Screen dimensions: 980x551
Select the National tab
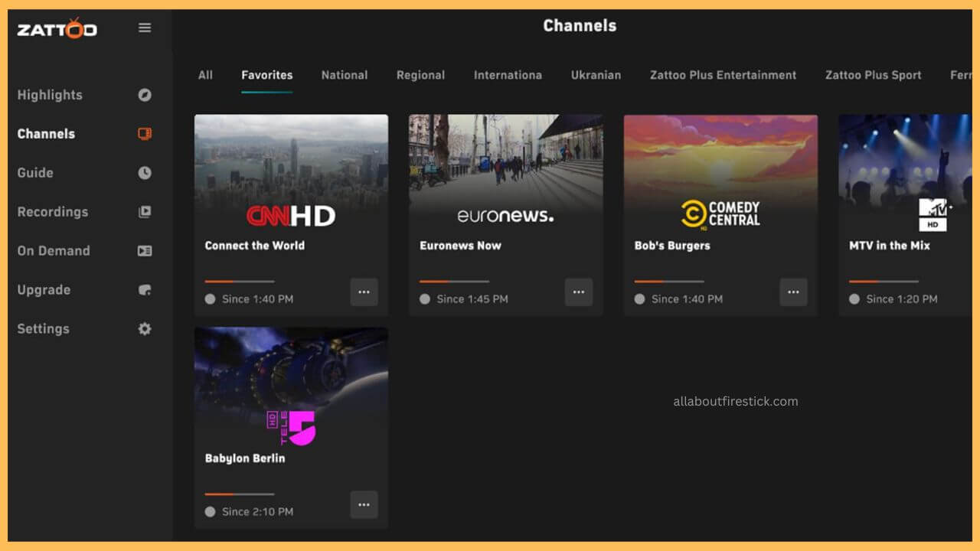[x=344, y=75]
